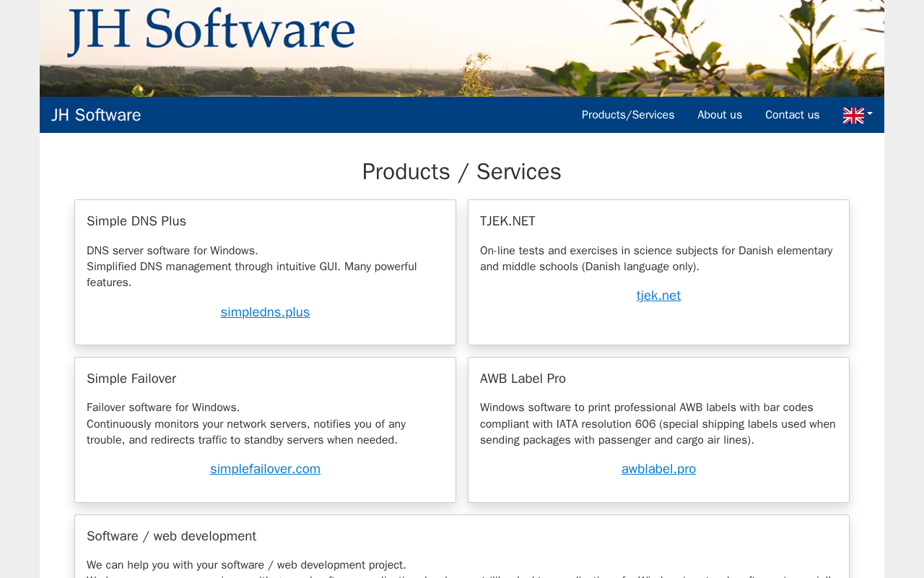
Task: Select the Simple Failover card title
Action: (x=131, y=379)
